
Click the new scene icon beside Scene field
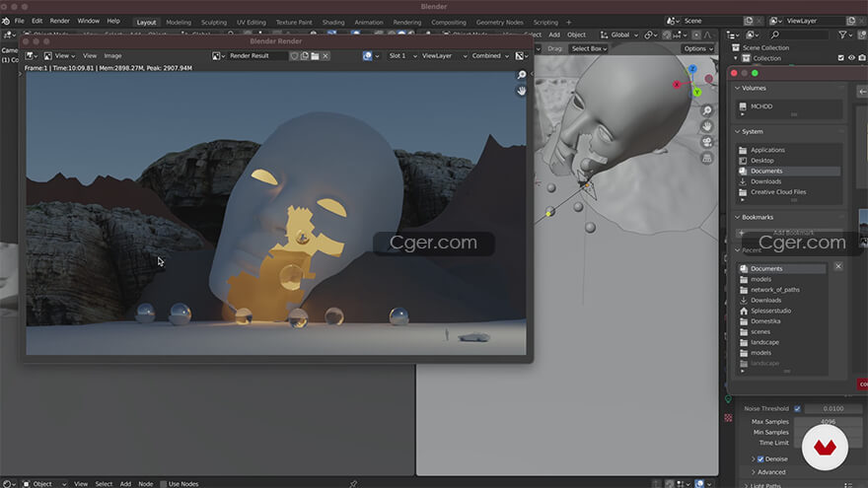pos(749,21)
